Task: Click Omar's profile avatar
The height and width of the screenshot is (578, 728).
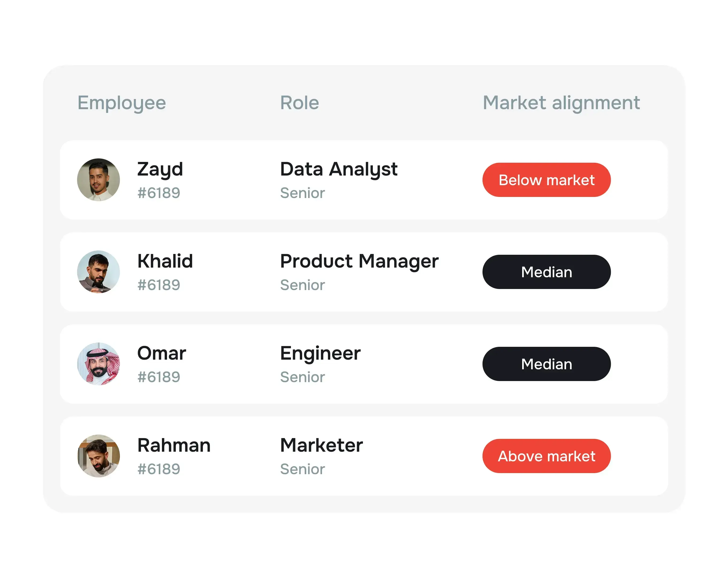Action: click(98, 364)
